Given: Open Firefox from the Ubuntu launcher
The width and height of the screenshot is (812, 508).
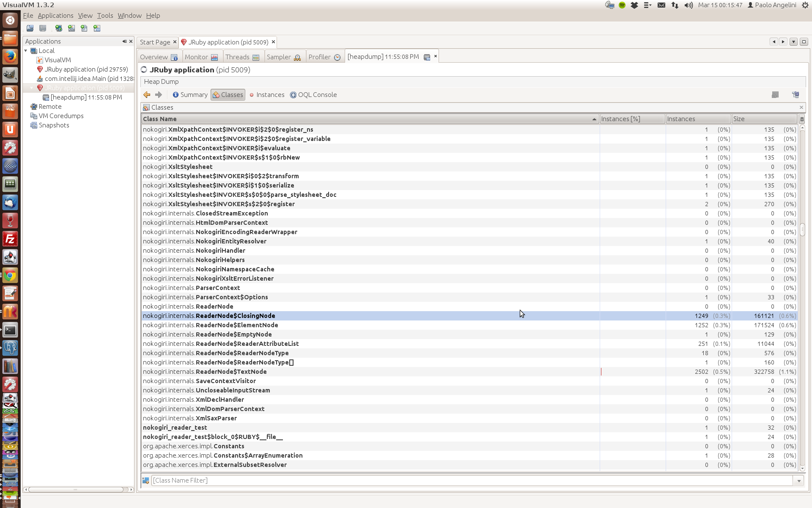Looking at the screenshot, I should 10,57.
